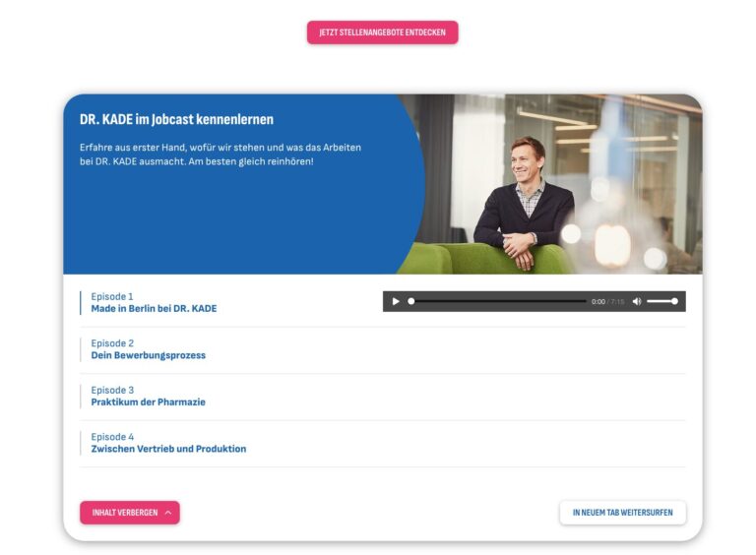Click the audio seek bar track
Image resolution: width=756 pixels, height=555 pixels.
tap(498, 301)
